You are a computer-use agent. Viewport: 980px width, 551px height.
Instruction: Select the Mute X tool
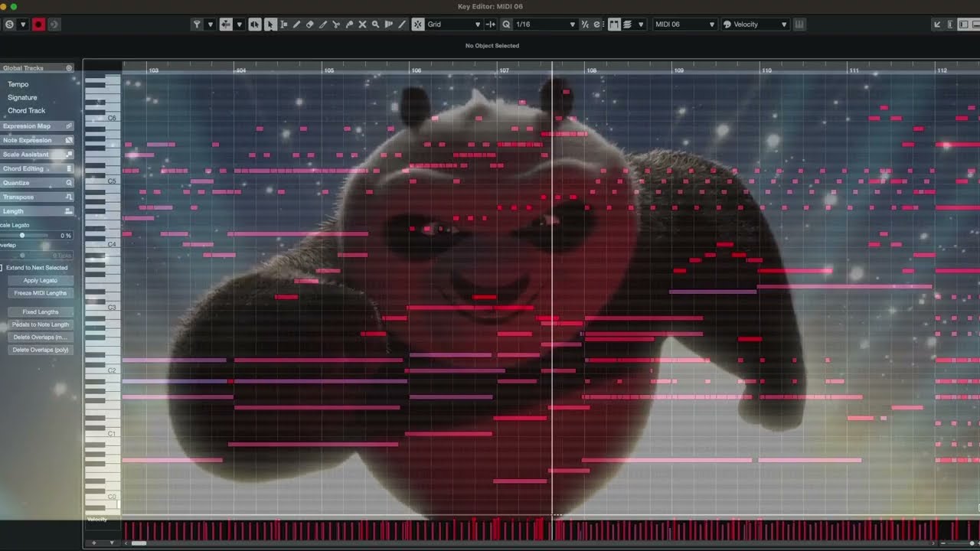tap(362, 24)
